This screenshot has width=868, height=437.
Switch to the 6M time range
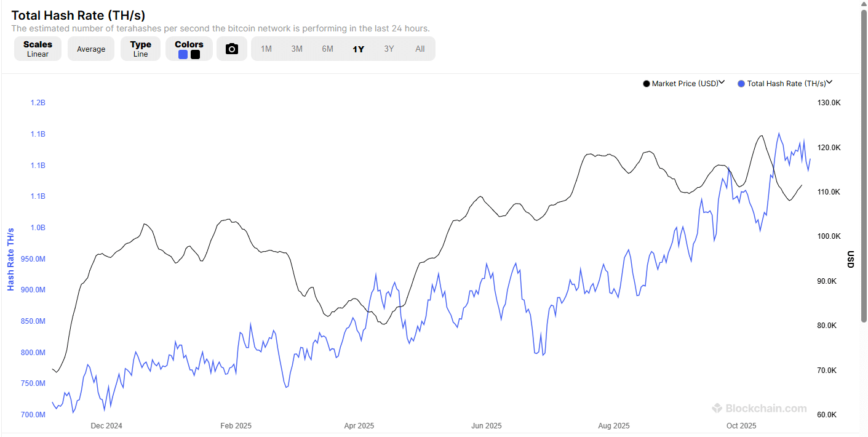click(328, 49)
